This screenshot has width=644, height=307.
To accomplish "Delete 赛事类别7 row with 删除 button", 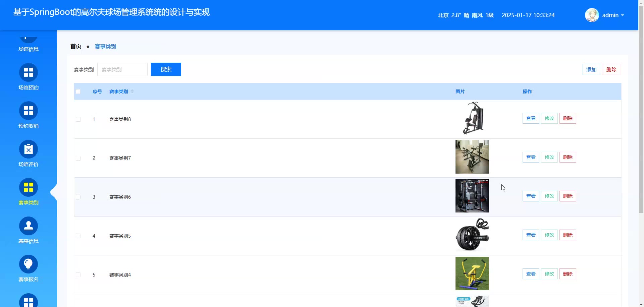I will tap(568, 157).
